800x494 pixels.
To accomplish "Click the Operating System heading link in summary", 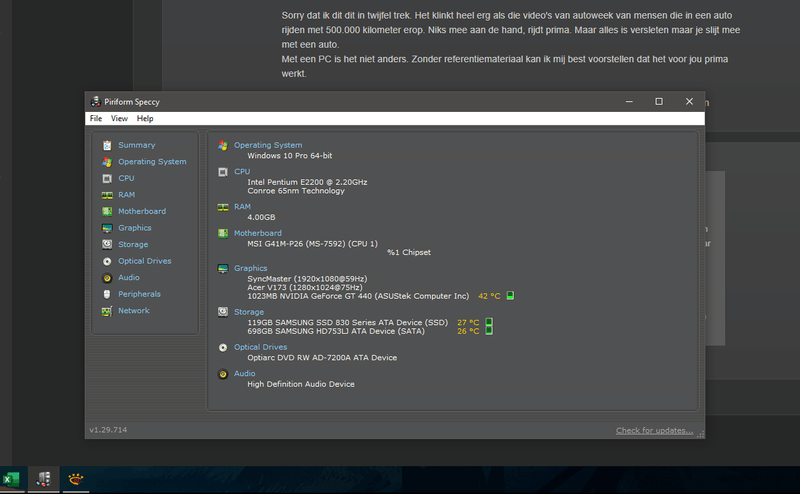I will coord(268,145).
